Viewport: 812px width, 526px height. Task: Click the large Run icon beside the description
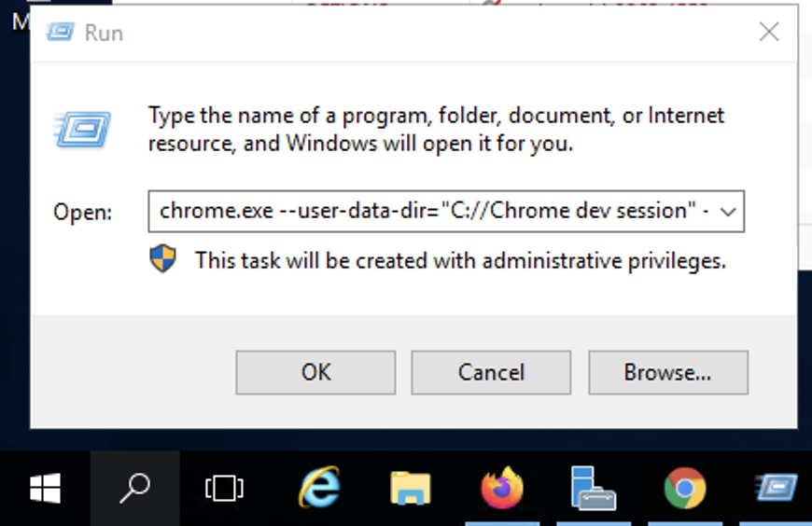point(84,129)
